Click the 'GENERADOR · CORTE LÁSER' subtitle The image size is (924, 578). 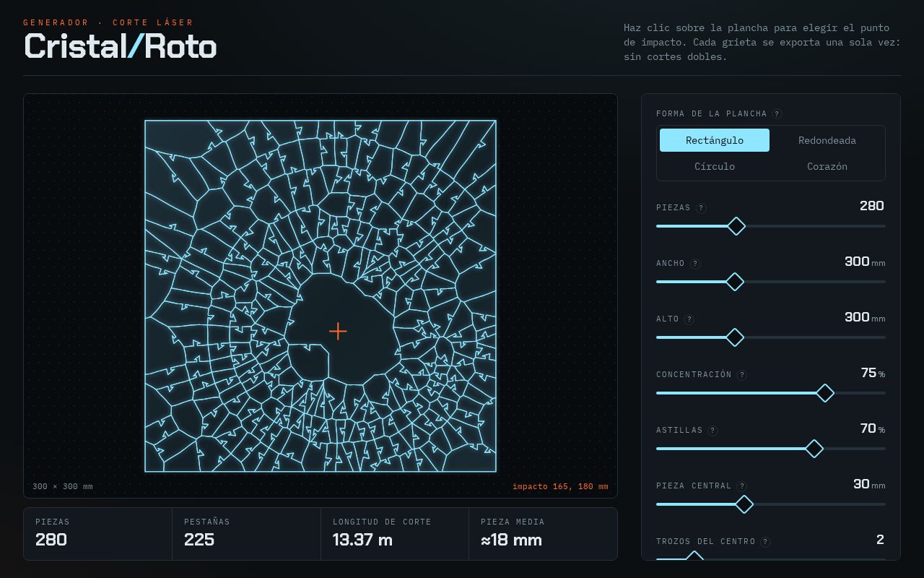[108, 22]
